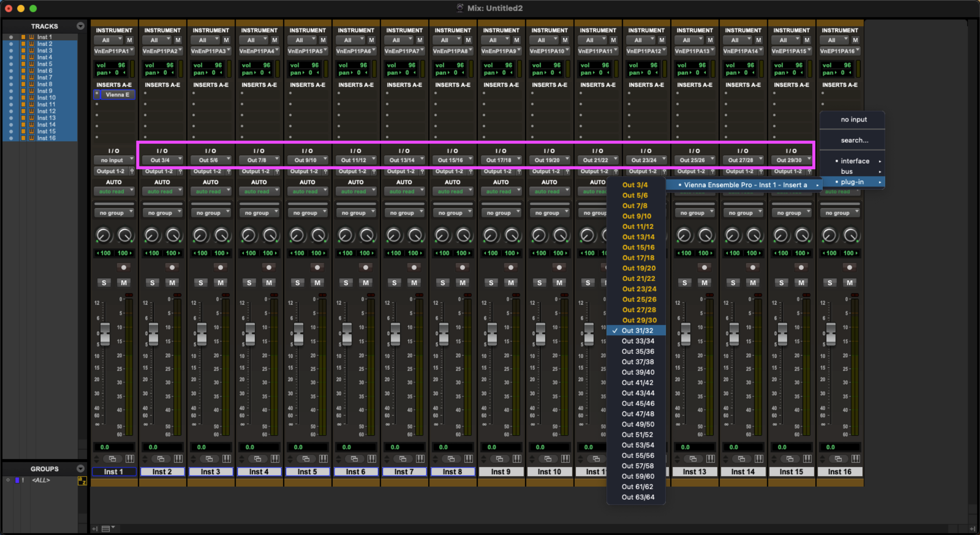Select the ALL group in Groups list
The image size is (980, 535).
(x=41, y=480)
